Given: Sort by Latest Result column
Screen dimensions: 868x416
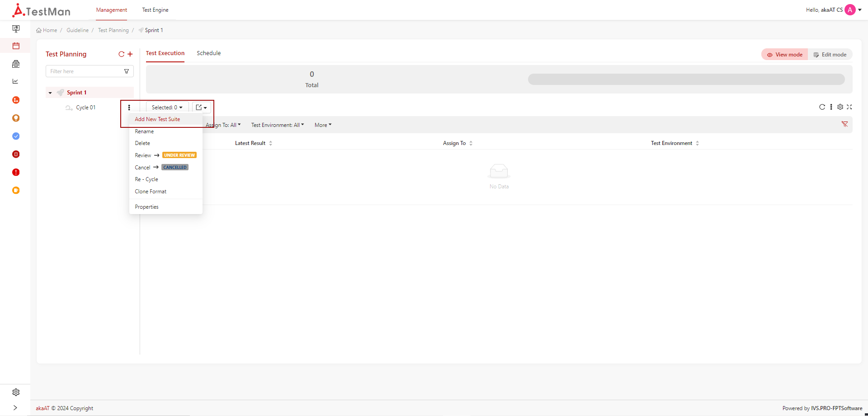Looking at the screenshot, I should coord(254,143).
